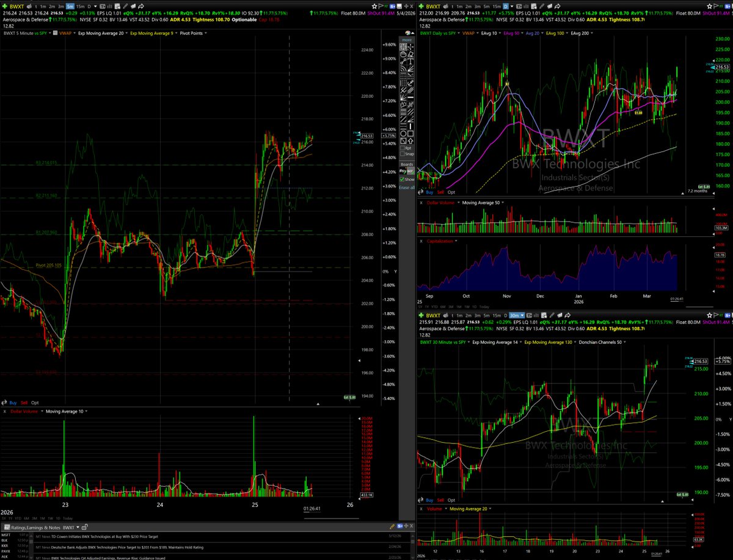Enable the Snap checkbox in drawing palette
This screenshot has width=733, height=560.
click(403, 154)
